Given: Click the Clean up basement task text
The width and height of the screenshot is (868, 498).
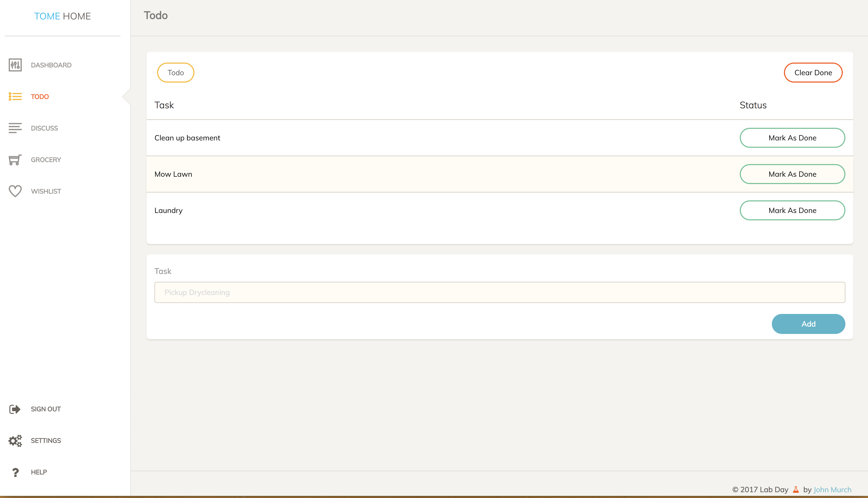Looking at the screenshot, I should coord(187,138).
